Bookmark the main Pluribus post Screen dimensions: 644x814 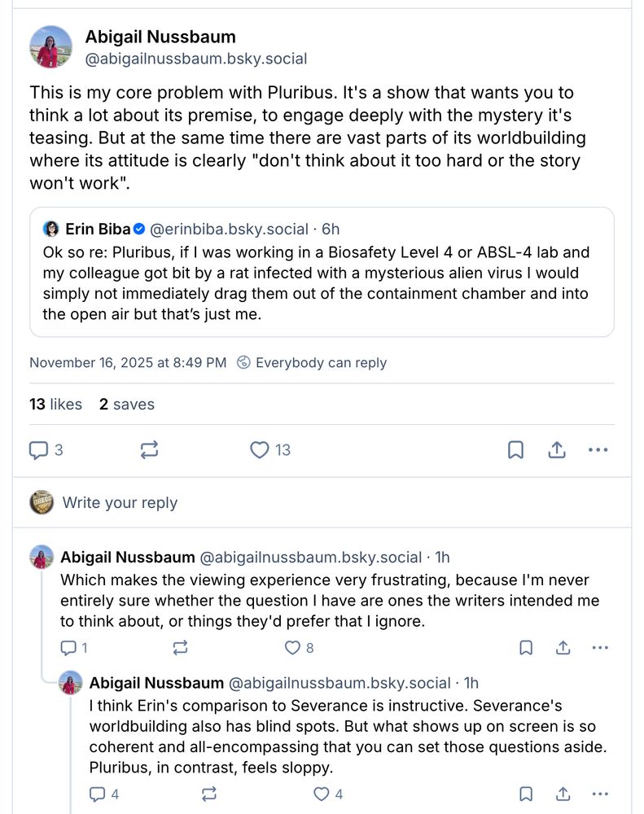(x=515, y=450)
